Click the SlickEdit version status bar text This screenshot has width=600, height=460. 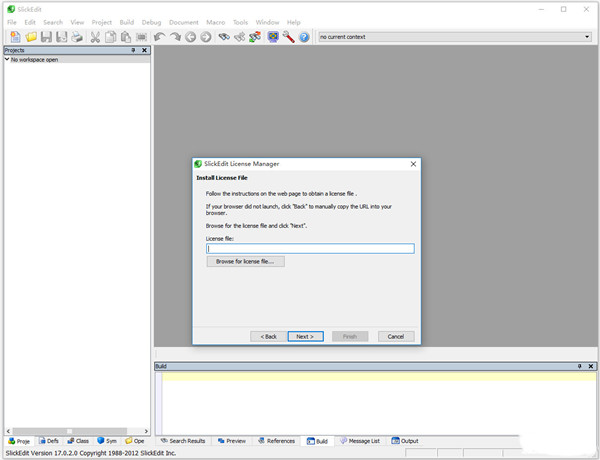click(91, 453)
